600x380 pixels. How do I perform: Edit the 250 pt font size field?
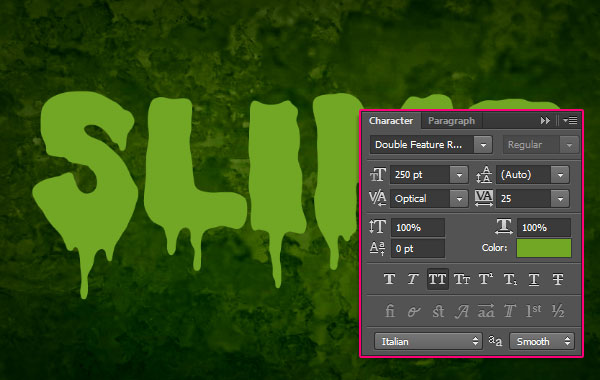(x=420, y=175)
